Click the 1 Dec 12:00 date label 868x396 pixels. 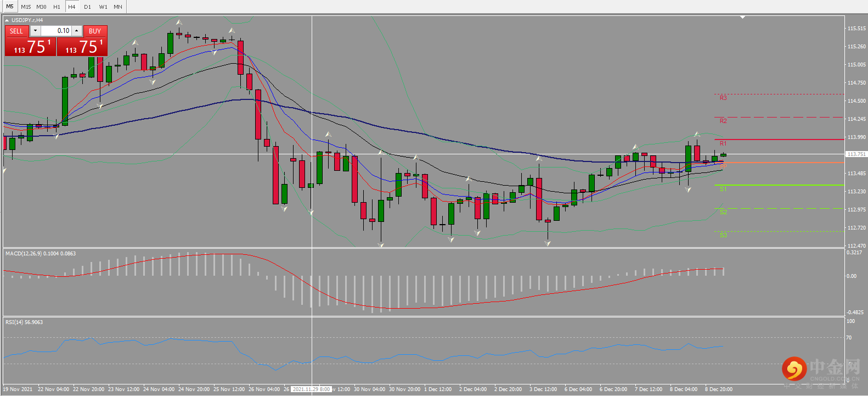coord(438,389)
